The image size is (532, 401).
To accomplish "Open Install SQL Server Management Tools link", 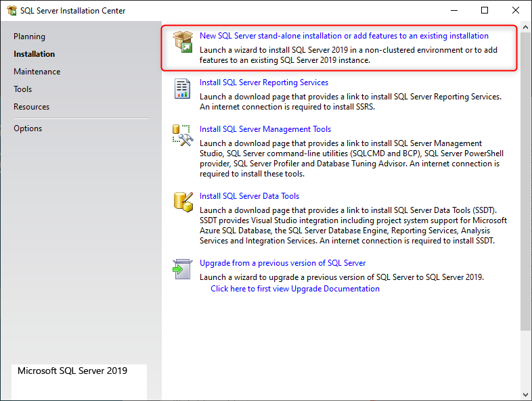I will coord(265,129).
